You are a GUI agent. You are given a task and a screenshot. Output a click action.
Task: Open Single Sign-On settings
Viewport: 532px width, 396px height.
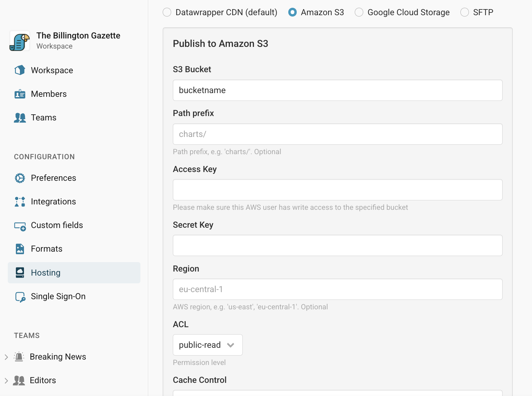pyautogui.click(x=74, y=296)
